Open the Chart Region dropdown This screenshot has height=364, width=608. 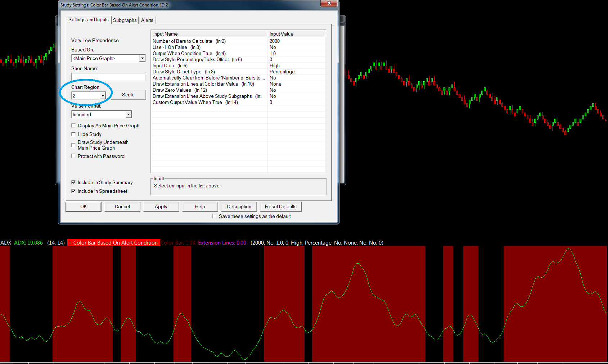(x=103, y=96)
